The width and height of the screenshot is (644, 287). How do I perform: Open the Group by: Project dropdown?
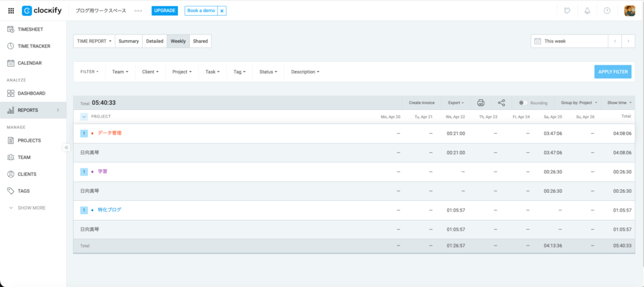pos(579,102)
